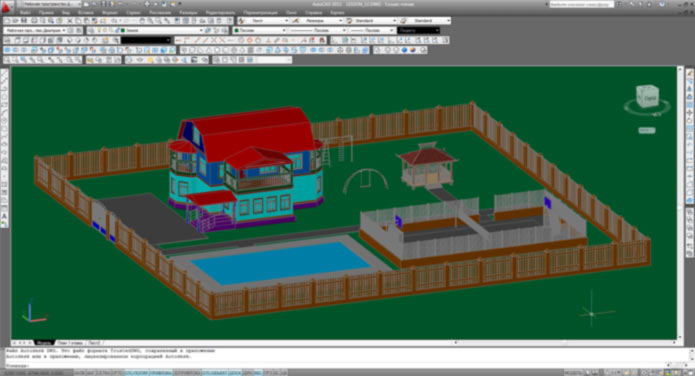695x376 pixels.
Task: Toggle ВЕС lineweight display in status bar
Action: (258, 372)
